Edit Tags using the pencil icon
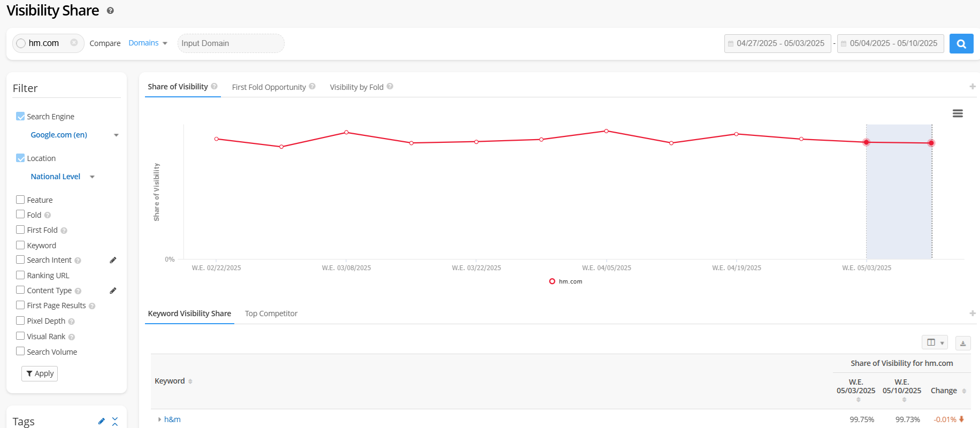This screenshot has height=428, width=980. [102, 421]
